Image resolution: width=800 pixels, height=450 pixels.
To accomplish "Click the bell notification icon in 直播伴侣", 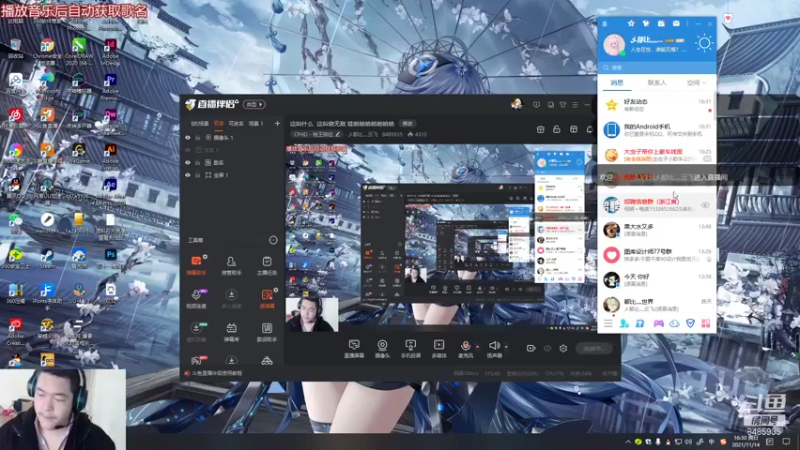I will coord(589,129).
